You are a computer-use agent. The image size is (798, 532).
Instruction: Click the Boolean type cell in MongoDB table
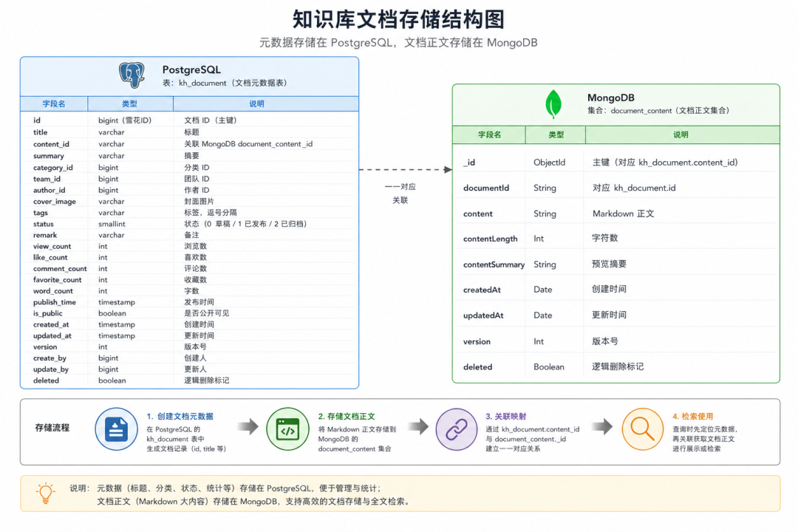point(548,367)
